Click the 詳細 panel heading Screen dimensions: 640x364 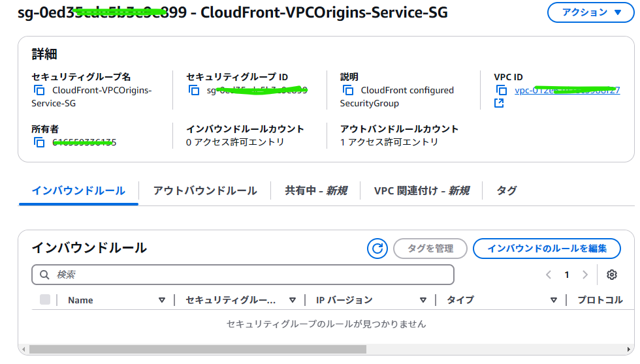(x=44, y=53)
